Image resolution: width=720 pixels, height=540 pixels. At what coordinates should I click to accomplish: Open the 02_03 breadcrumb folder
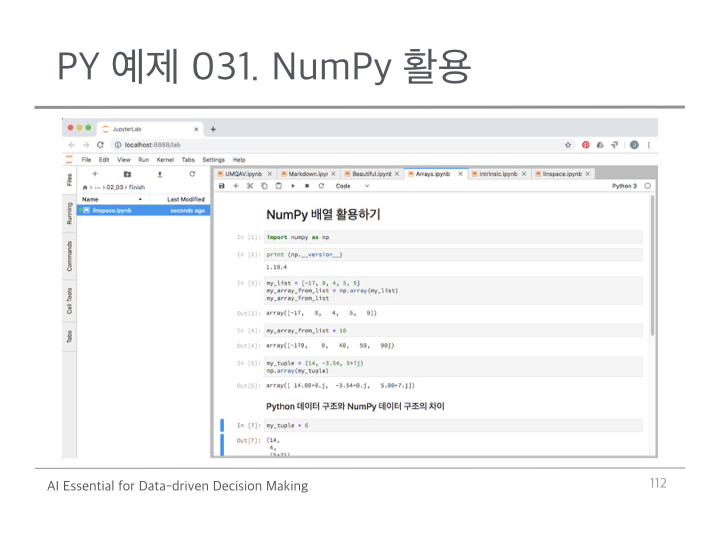115,187
